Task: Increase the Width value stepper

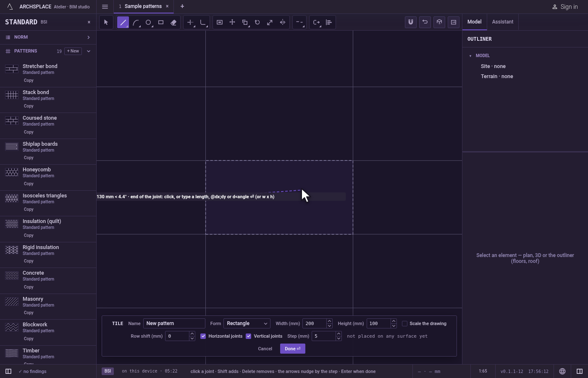Action: tap(330, 321)
